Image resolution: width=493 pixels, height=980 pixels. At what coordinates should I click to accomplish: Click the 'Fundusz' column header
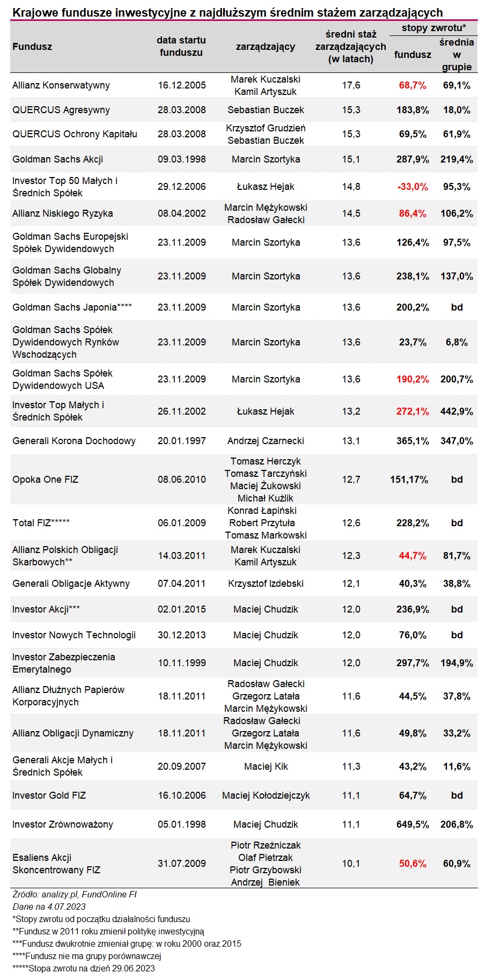coord(32,47)
